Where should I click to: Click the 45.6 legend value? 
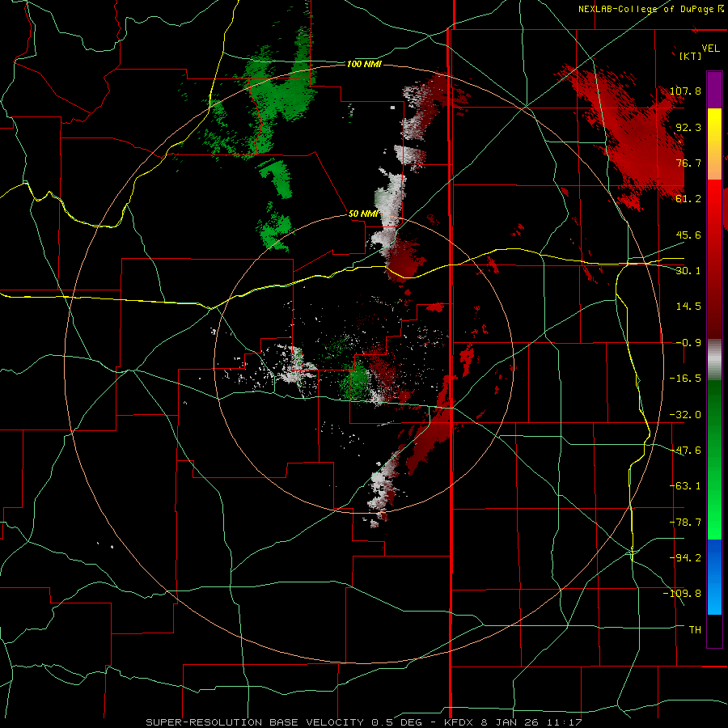point(688,235)
